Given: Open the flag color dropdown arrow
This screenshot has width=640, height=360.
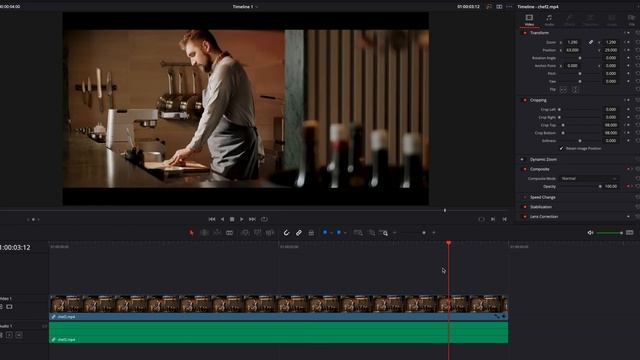Looking at the screenshot, I should coord(331,233).
